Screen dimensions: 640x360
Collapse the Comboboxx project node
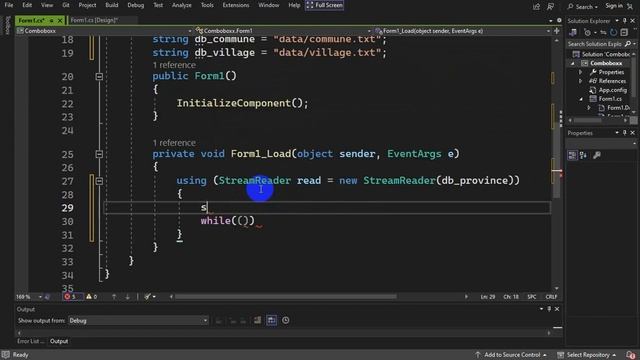click(x=573, y=64)
